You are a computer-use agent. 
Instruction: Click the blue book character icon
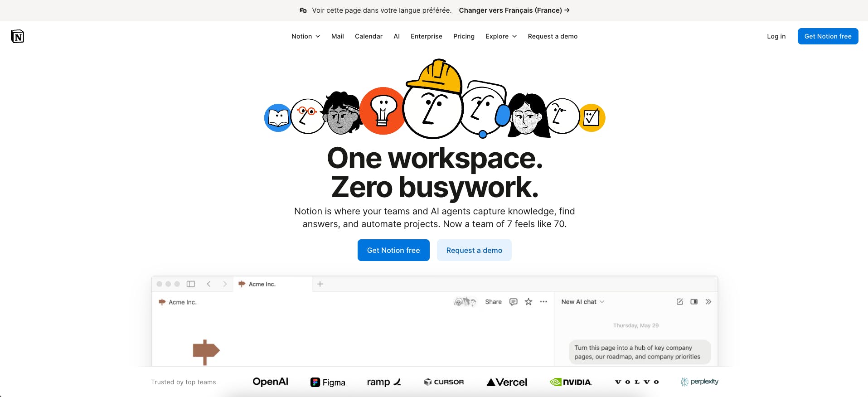[278, 118]
